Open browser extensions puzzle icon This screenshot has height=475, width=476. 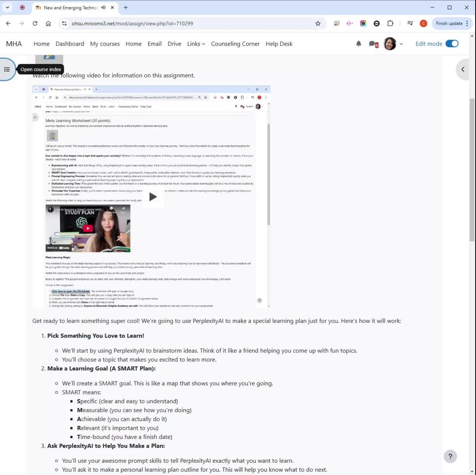(x=390, y=23)
